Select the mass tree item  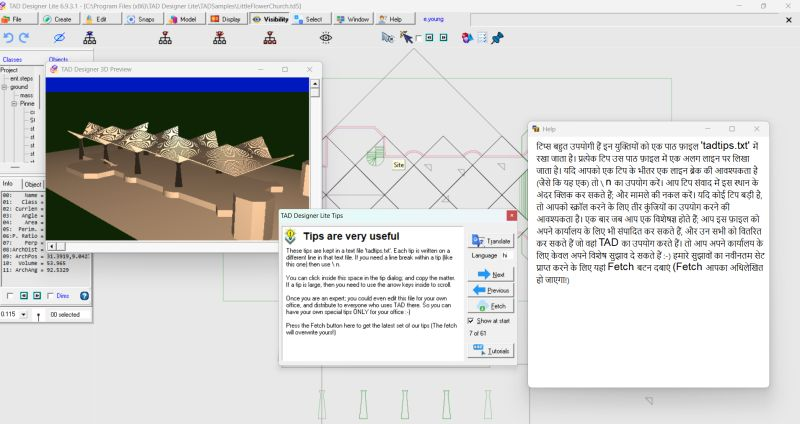click(27, 95)
